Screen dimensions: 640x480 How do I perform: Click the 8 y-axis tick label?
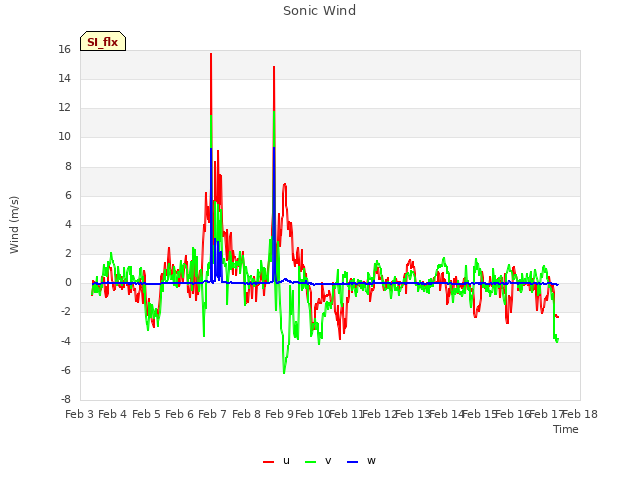pos(68,167)
